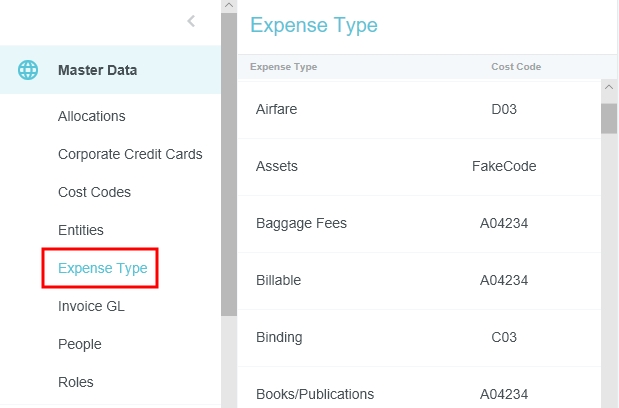
Task: Click scroll up arrow in sidebar
Action: 228,6
